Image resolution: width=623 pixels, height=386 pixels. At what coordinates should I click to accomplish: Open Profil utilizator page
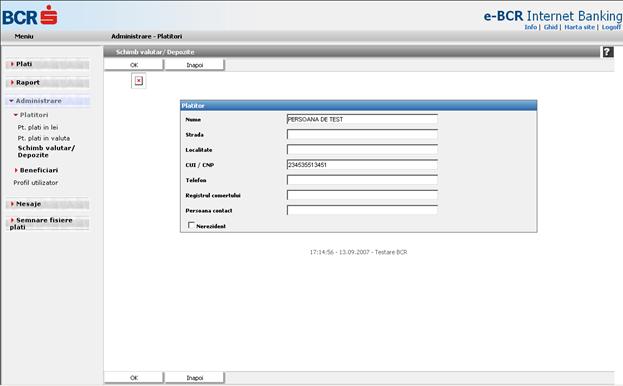coord(36,183)
